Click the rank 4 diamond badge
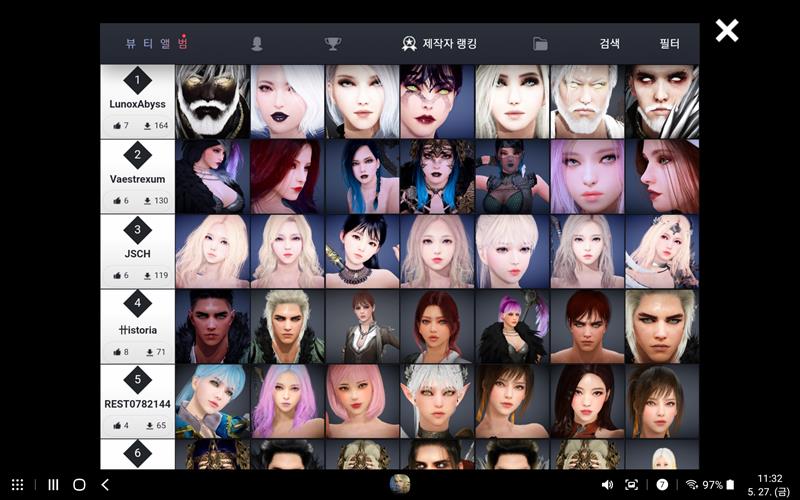This screenshot has height=500, width=800. tap(137, 303)
